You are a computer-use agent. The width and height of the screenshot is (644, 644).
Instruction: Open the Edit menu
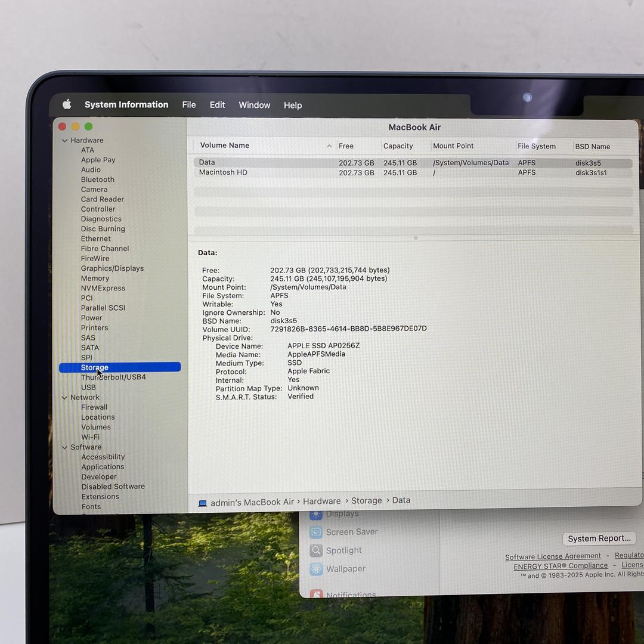[217, 105]
